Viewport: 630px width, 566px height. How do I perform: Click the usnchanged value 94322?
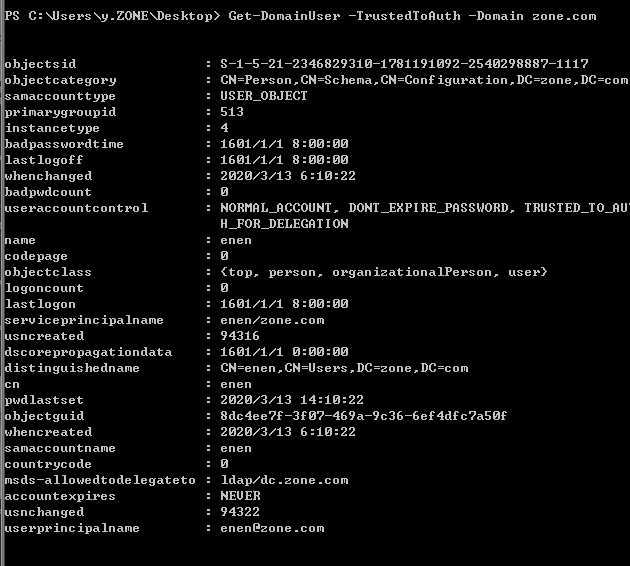click(x=240, y=512)
